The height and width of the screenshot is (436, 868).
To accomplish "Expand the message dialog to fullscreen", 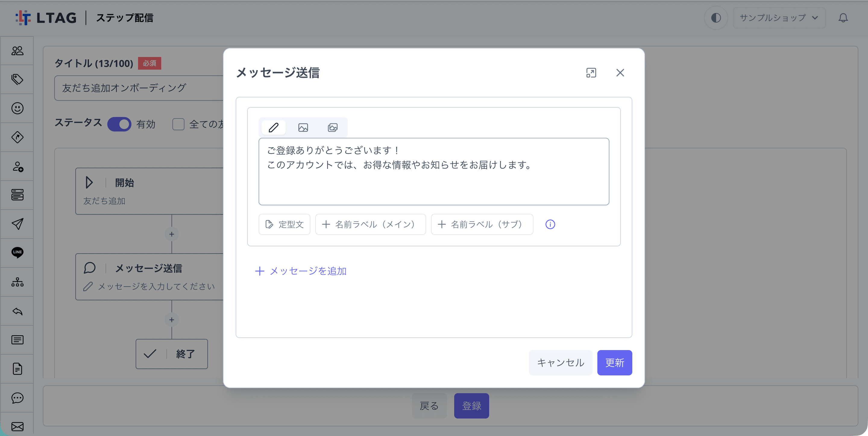I will 591,73.
